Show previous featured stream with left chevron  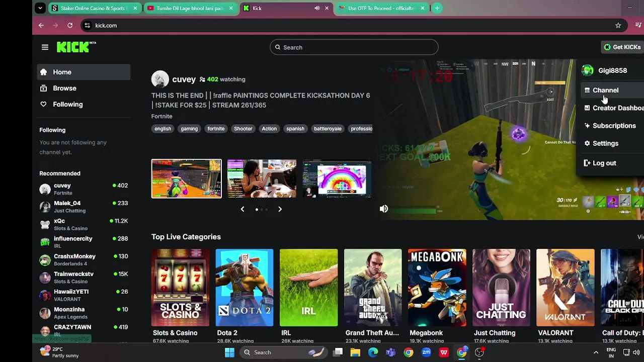(243, 209)
